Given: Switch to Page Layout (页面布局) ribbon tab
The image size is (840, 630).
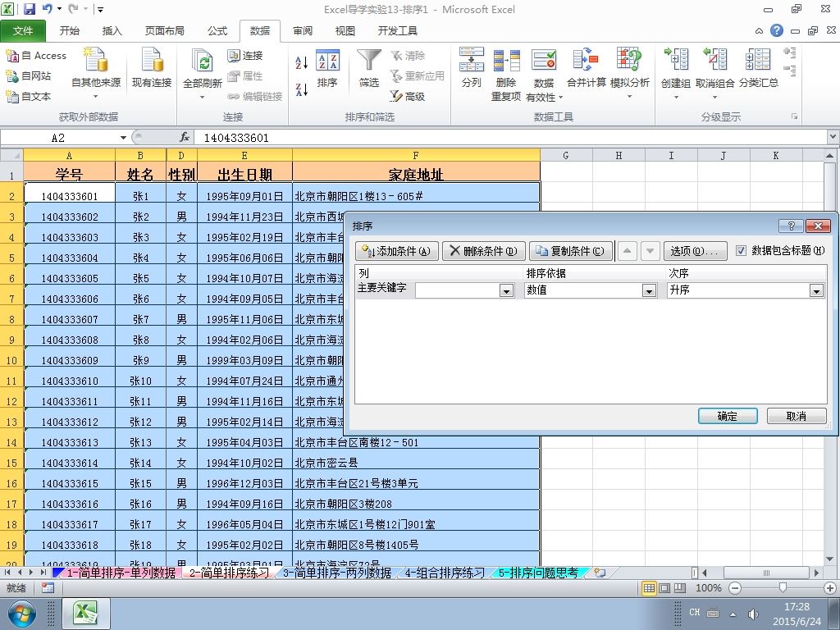Looking at the screenshot, I should click(x=164, y=30).
